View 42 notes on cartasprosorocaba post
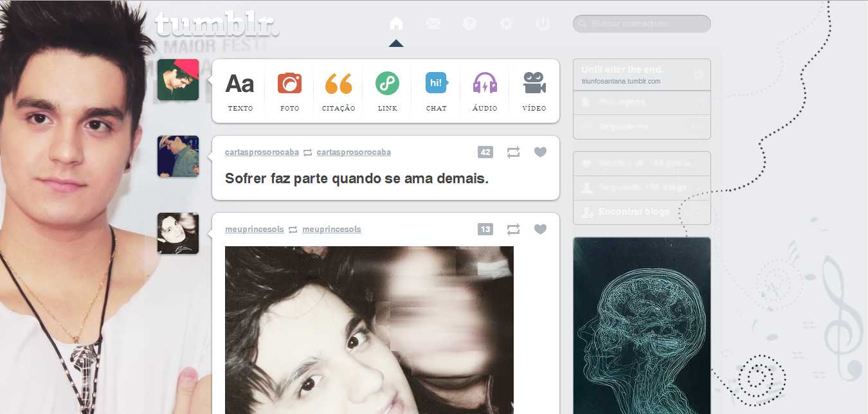The width and height of the screenshot is (868, 414). pyautogui.click(x=485, y=152)
